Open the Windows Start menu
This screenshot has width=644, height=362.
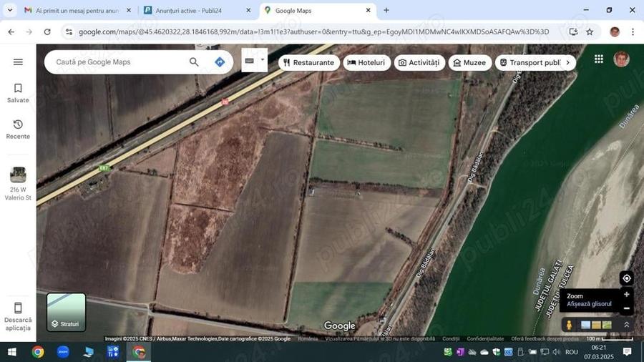pos(12,352)
